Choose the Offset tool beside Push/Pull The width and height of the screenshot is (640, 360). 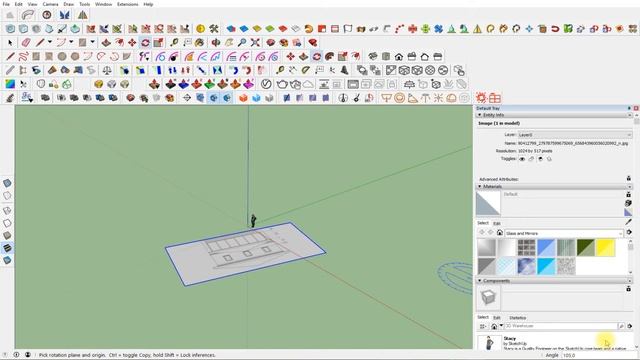(x=119, y=42)
